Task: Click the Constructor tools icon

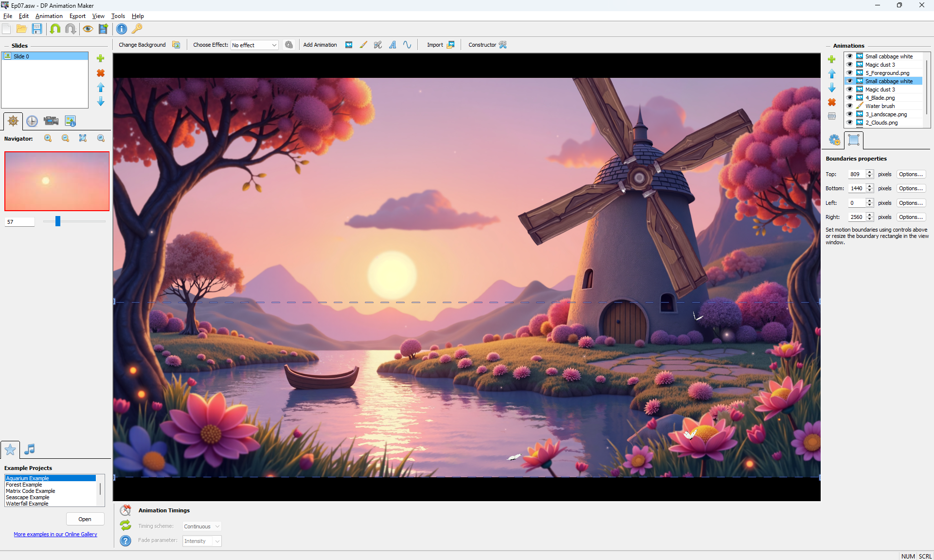Action: click(503, 45)
